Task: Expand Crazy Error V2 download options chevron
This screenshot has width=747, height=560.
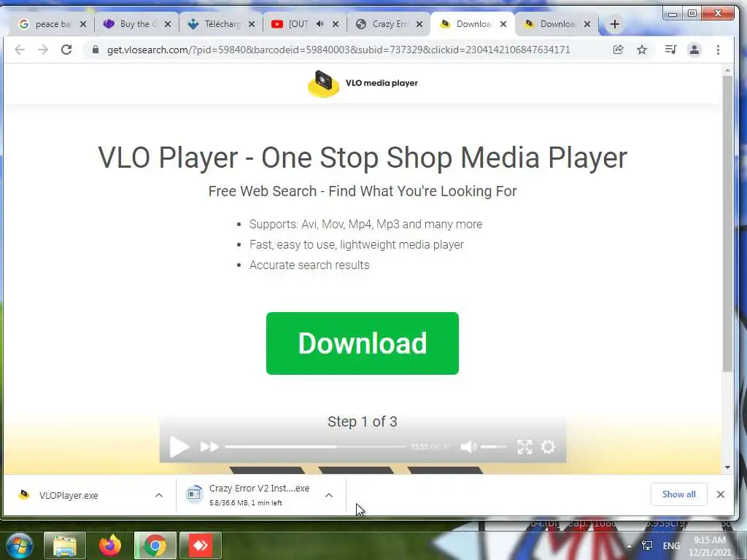Action: [x=329, y=495]
